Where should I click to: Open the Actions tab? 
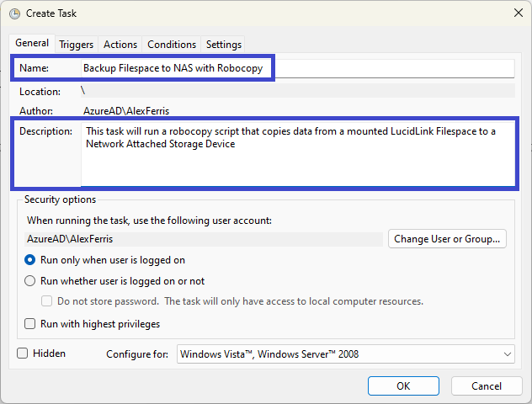point(120,45)
